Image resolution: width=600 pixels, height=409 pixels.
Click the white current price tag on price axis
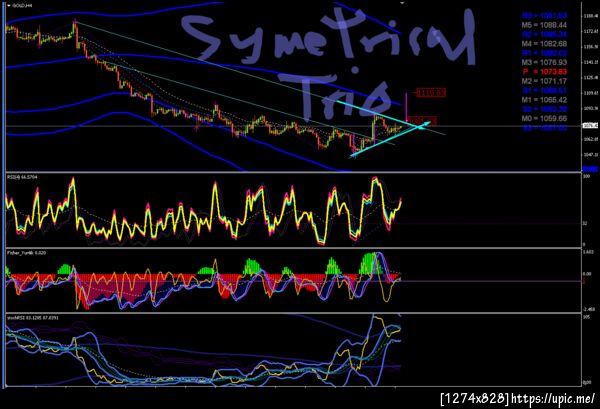tap(590, 125)
